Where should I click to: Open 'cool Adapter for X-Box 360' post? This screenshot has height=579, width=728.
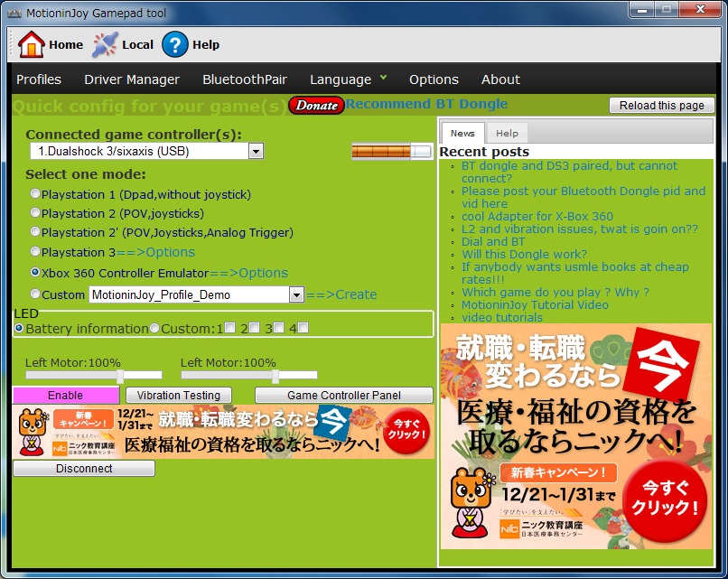point(537,216)
